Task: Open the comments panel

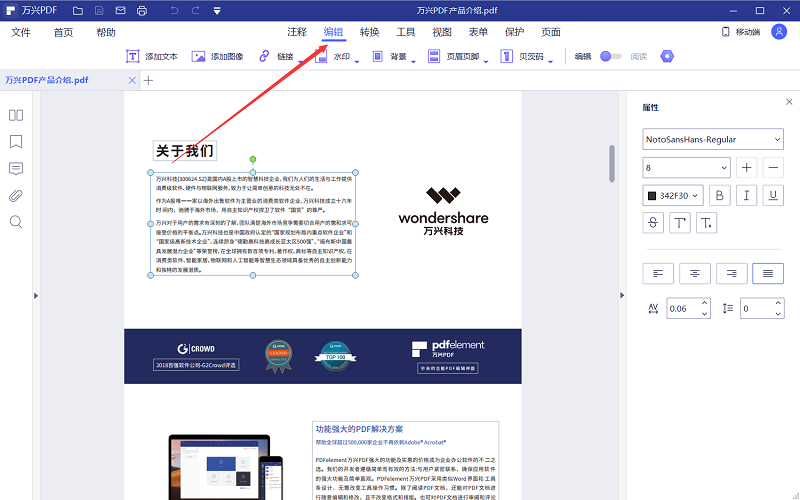Action: 16,169
